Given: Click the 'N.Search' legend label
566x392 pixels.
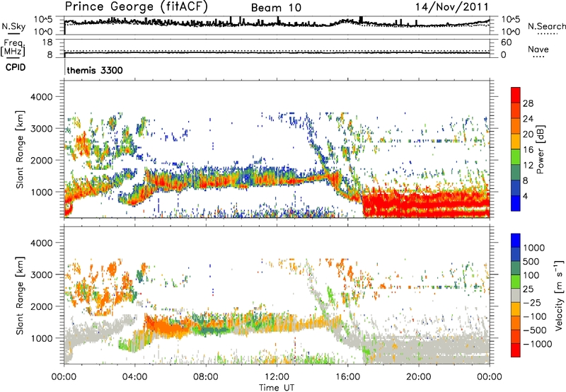Looking at the screenshot, I should (546, 26).
